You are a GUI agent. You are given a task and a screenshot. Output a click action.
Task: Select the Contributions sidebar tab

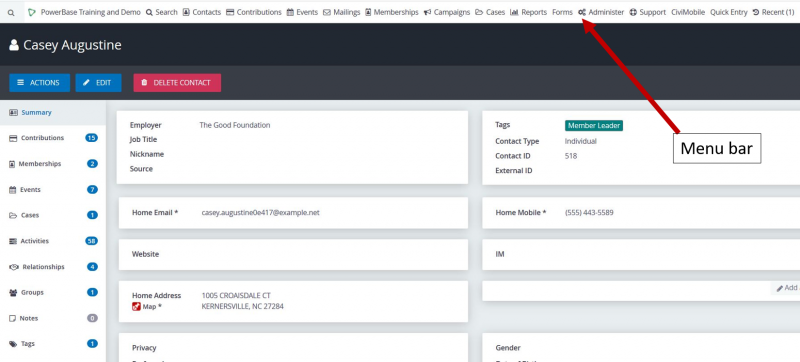click(x=53, y=138)
